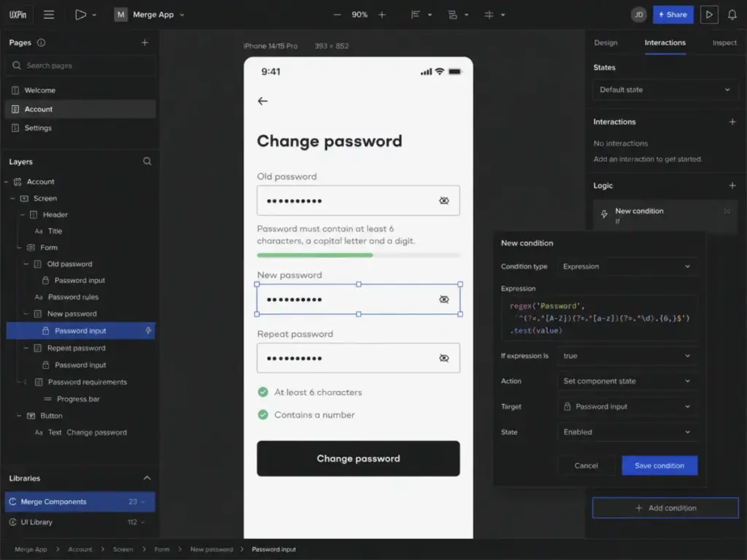Click the At least 6 characters checkmark
Viewport: 747px width, 560px height.
(x=263, y=392)
